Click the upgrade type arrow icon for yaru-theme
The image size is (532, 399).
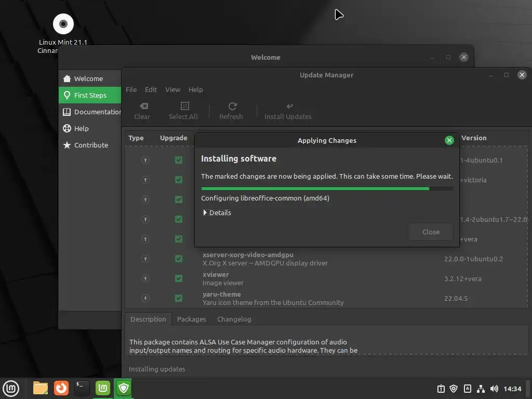145,298
